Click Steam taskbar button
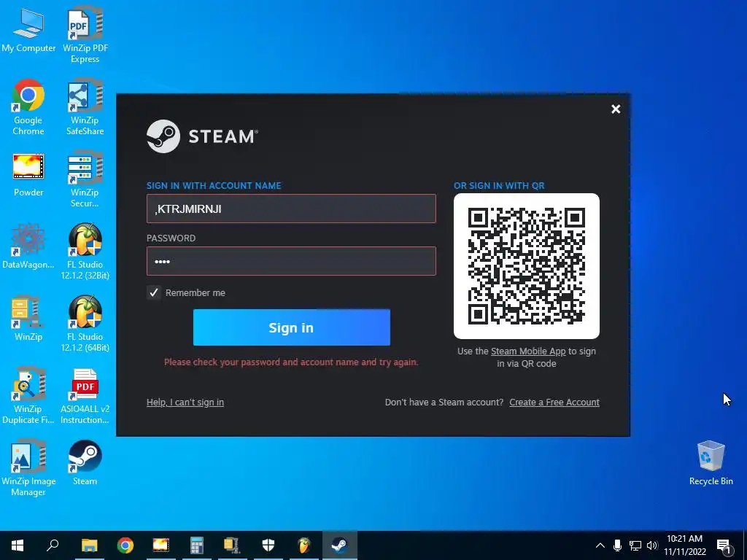Image resolution: width=747 pixels, height=560 pixels. pos(340,545)
